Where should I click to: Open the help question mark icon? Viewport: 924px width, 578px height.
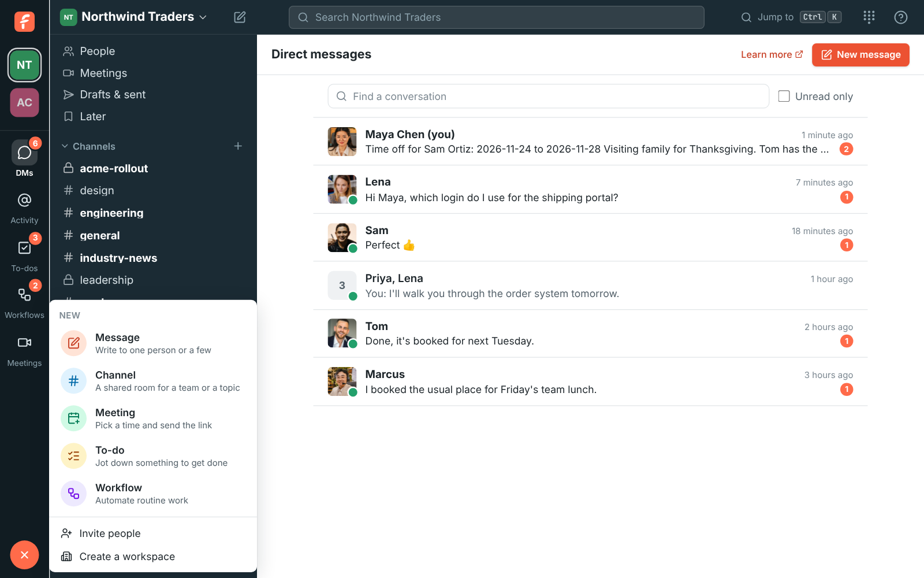pyautogui.click(x=900, y=17)
